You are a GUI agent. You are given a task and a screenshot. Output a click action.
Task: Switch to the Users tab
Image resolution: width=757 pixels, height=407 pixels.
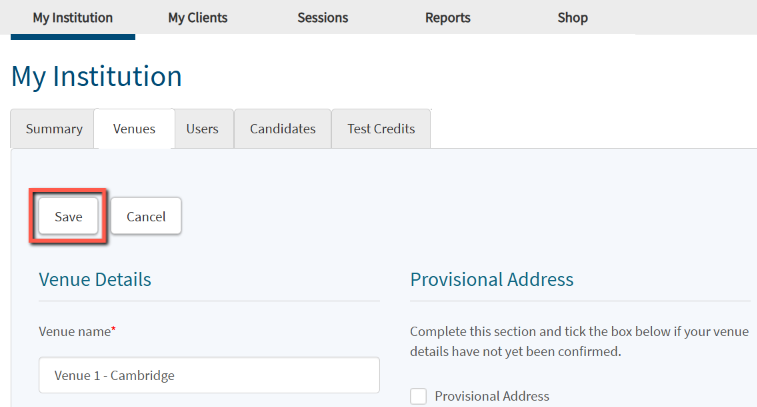coord(202,129)
